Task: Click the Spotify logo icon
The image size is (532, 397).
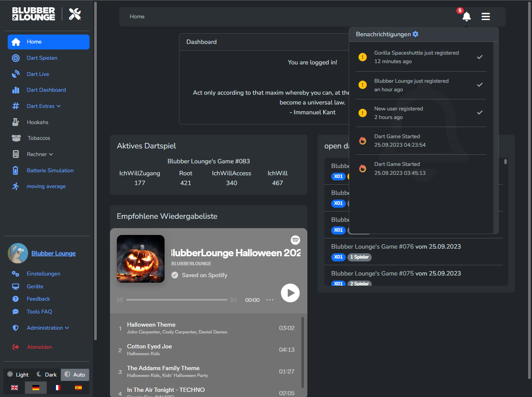Action: pos(295,240)
